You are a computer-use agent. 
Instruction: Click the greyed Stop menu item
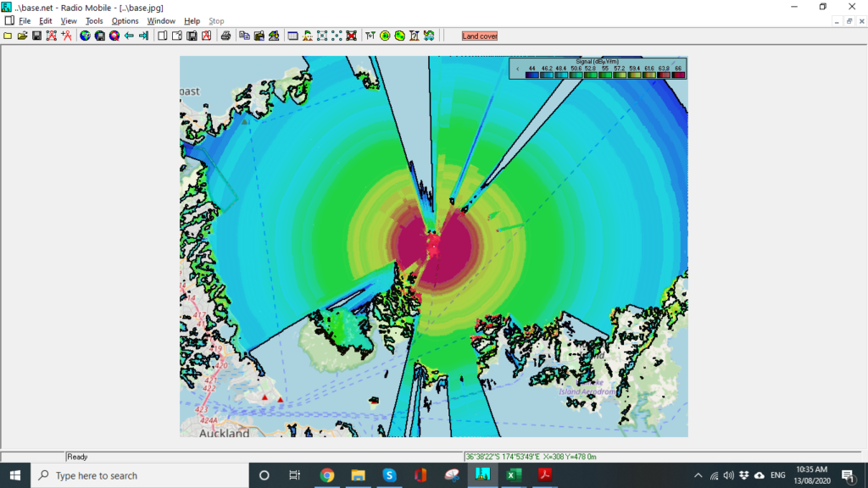pyautogui.click(x=216, y=21)
